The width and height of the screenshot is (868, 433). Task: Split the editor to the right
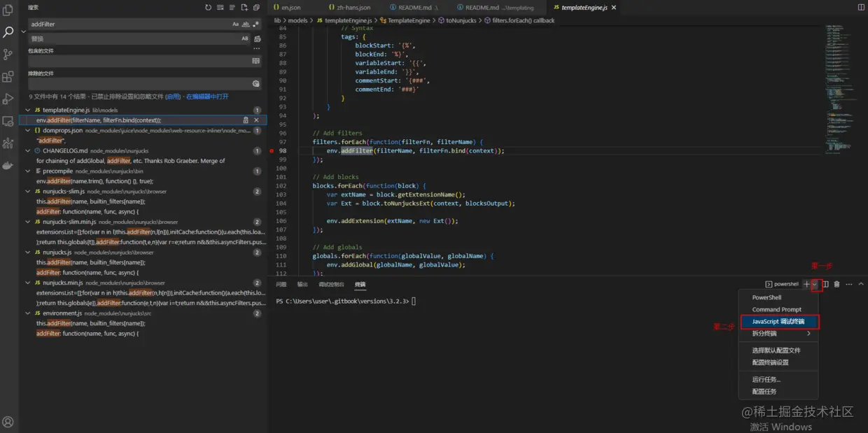pos(861,7)
